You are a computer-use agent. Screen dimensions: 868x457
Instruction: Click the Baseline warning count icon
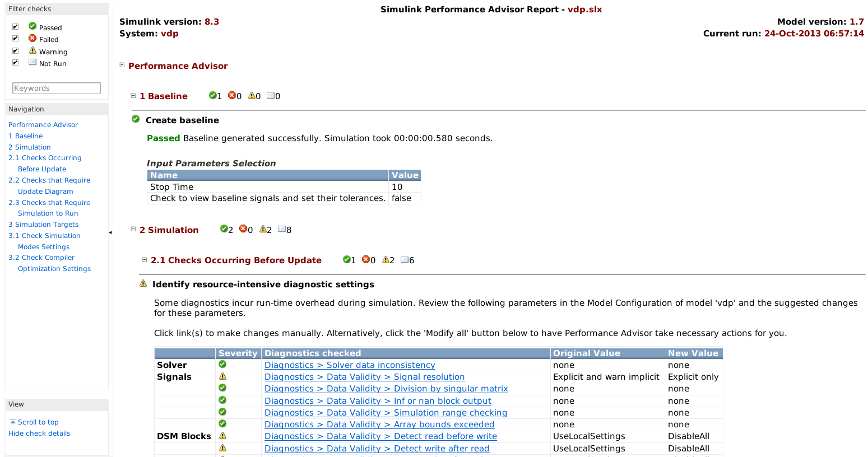252,95
